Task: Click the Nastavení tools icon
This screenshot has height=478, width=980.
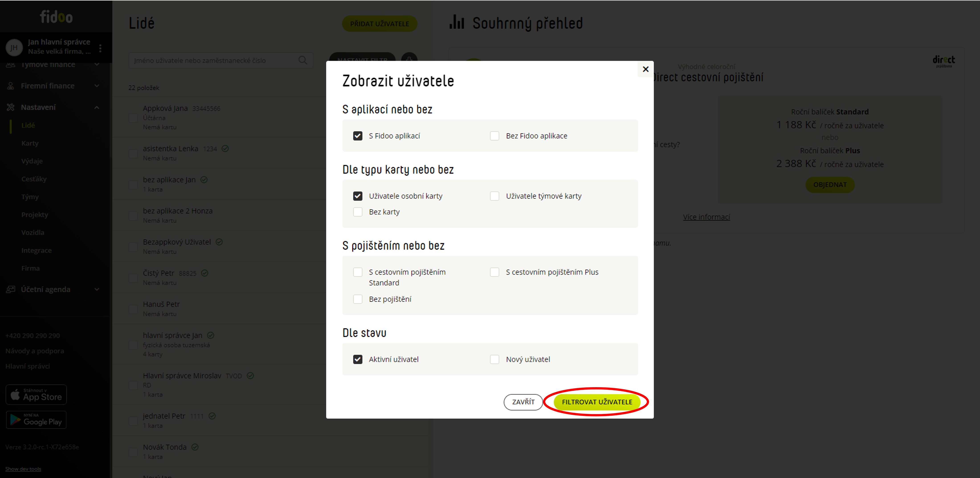Action: coord(11,107)
